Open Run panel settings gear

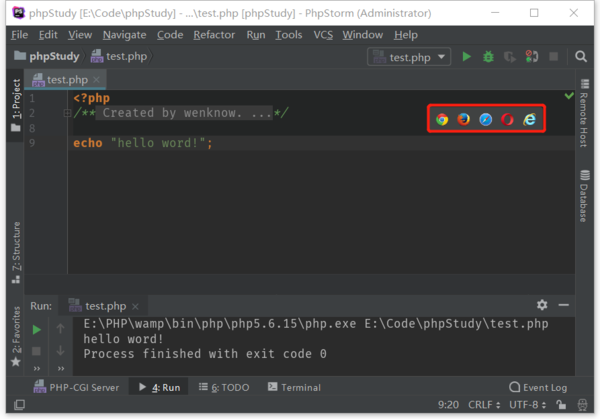pyautogui.click(x=542, y=305)
